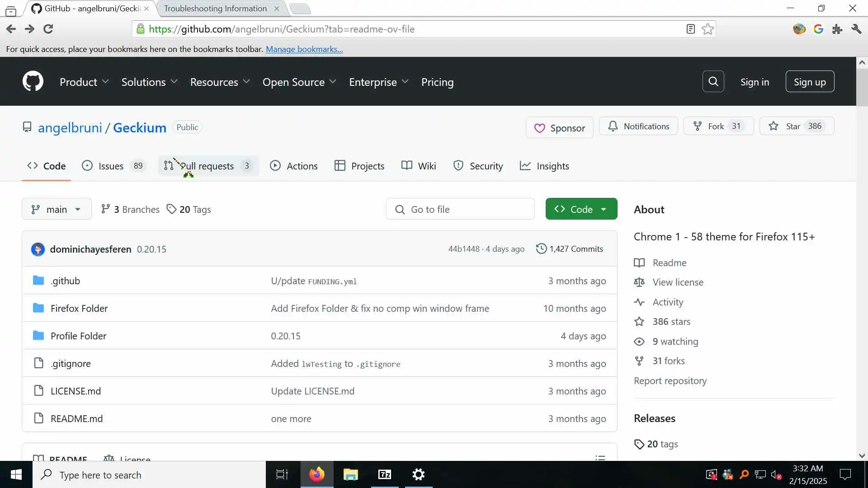Viewport: 868px width, 488px height.
Task: Click the Manage bookmarks link
Action: tap(304, 49)
